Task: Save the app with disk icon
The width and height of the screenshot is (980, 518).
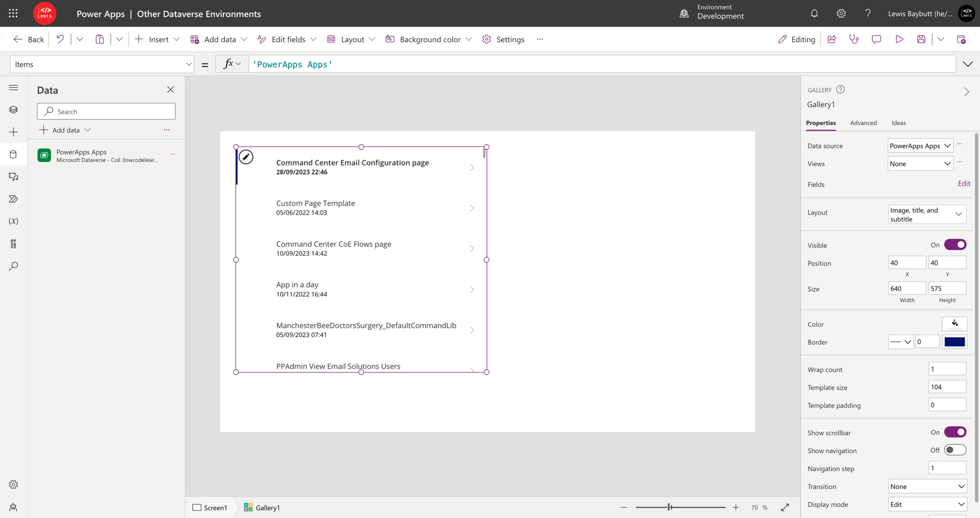Action: point(921,39)
